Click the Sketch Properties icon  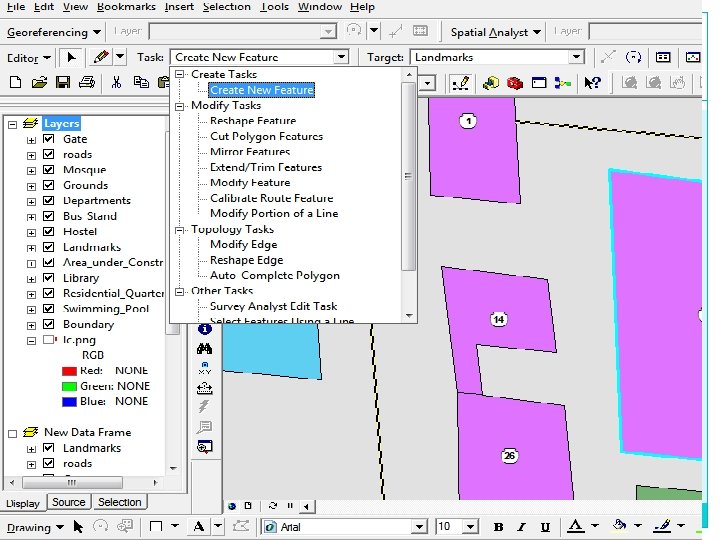click(x=693, y=57)
